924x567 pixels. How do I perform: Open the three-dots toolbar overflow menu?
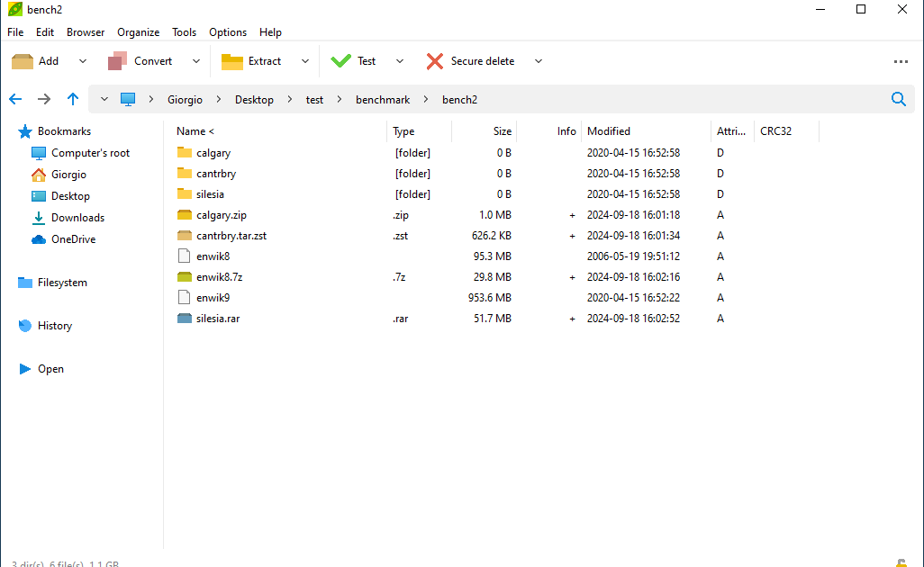pos(901,61)
